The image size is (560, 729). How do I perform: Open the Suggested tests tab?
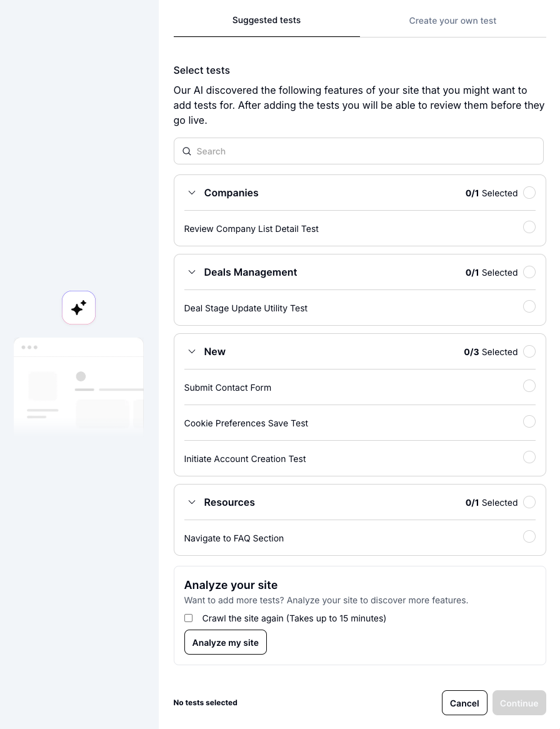click(266, 20)
